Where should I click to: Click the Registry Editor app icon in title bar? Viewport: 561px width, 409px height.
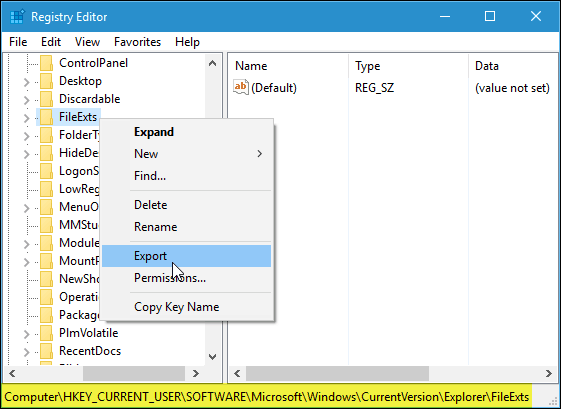pos(17,16)
